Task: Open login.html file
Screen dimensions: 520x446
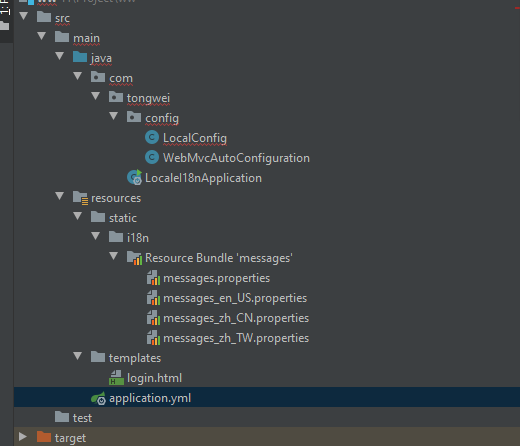Action: [x=154, y=378]
